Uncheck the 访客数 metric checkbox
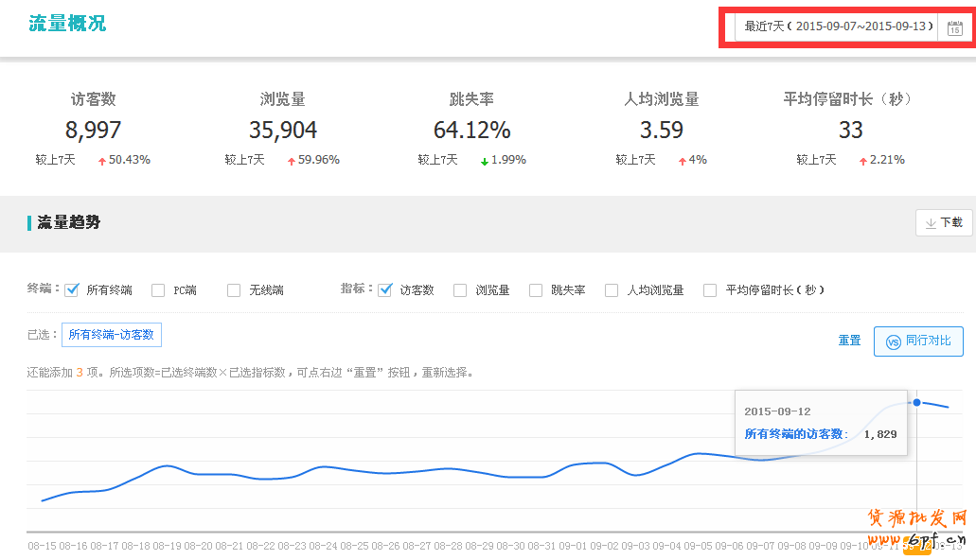Screen dimensions: 976x560 point(385,290)
